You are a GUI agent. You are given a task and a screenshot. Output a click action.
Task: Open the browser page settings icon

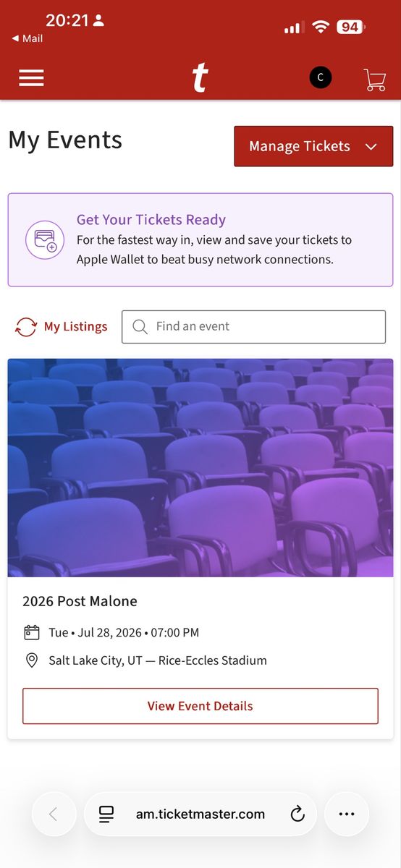tap(106, 814)
